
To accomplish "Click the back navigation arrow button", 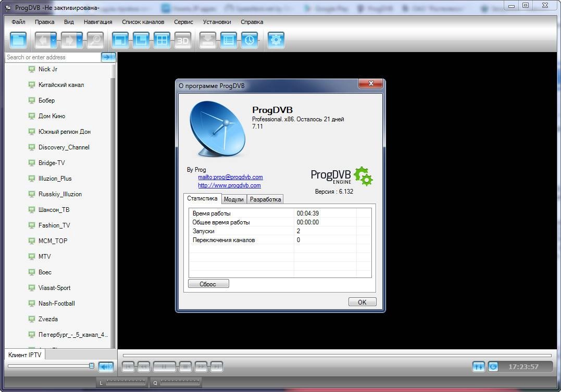I will (x=43, y=40).
